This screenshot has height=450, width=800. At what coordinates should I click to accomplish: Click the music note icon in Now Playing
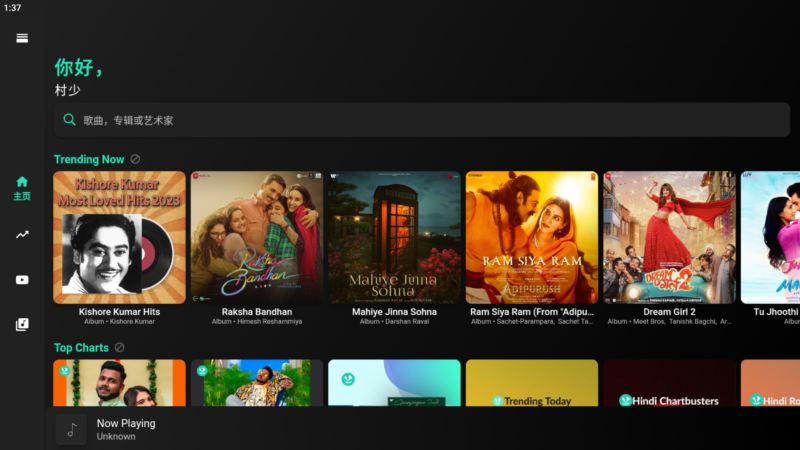pyautogui.click(x=71, y=430)
